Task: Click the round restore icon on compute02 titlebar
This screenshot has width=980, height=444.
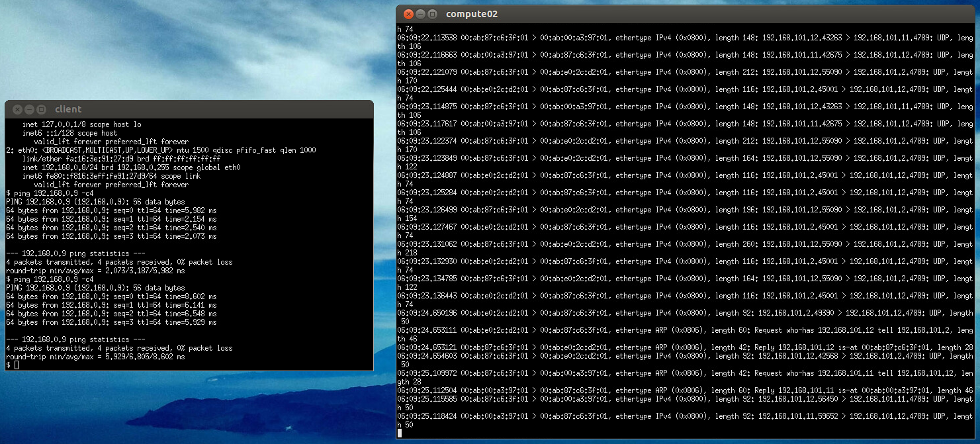Action: (x=431, y=13)
